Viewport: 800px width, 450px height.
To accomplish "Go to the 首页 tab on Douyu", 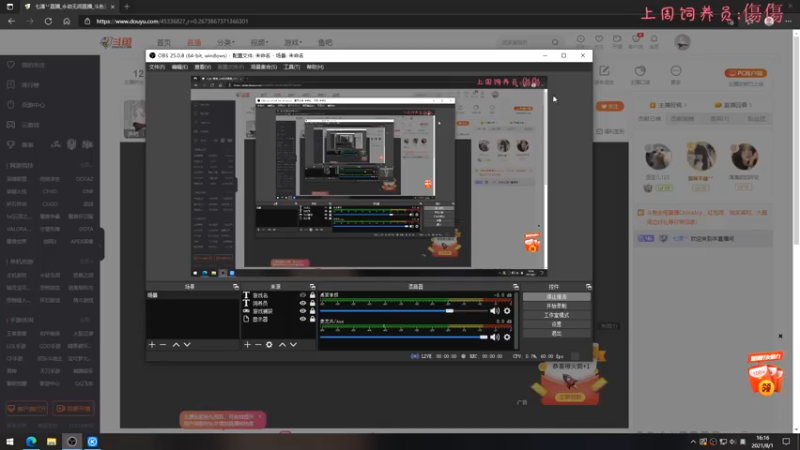I will (164, 42).
